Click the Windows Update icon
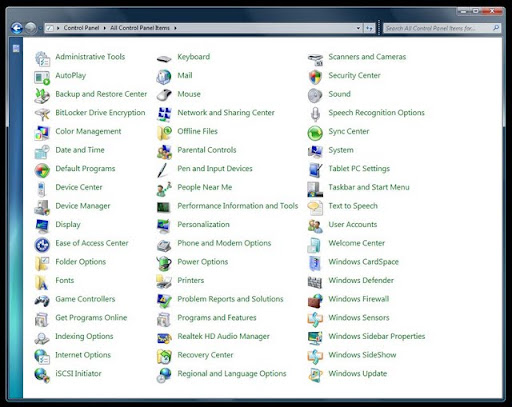Screen dimensions: 512x407 coord(315,375)
